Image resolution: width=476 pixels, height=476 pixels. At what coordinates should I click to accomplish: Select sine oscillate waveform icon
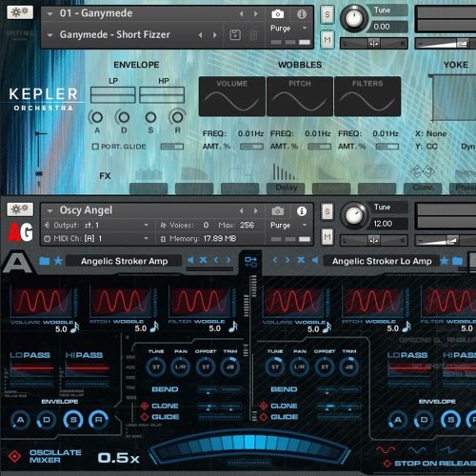pos(386,449)
